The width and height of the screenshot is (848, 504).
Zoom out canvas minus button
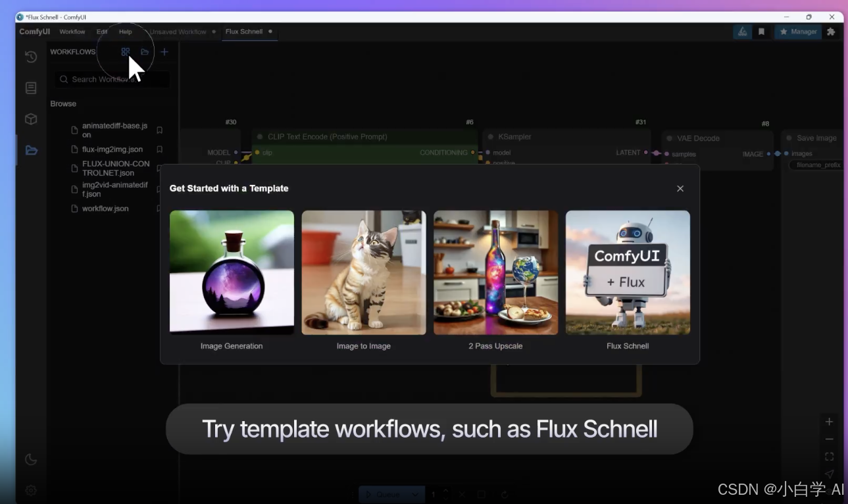click(830, 439)
